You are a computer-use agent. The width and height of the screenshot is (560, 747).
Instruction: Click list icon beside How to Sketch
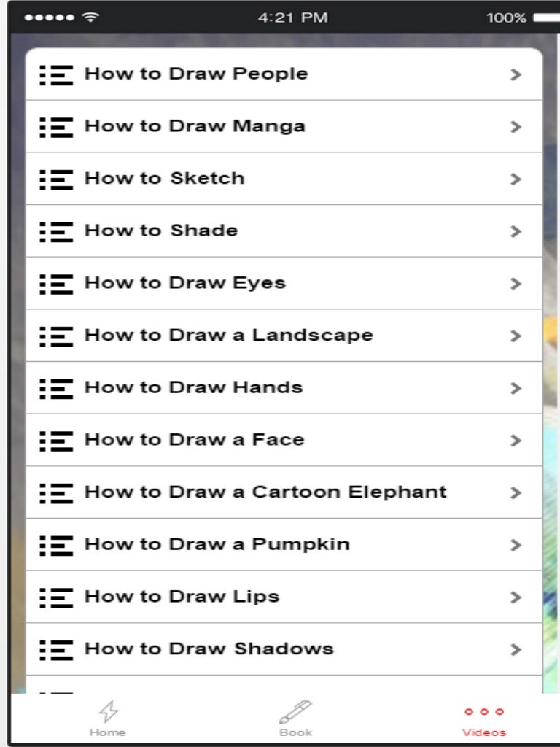coord(56,179)
